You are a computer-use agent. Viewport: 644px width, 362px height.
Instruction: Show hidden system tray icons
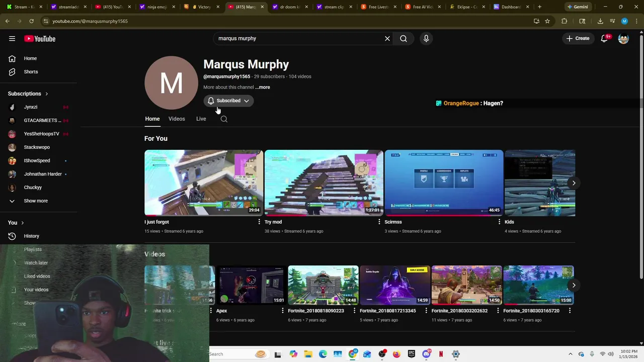pyautogui.click(x=570, y=354)
